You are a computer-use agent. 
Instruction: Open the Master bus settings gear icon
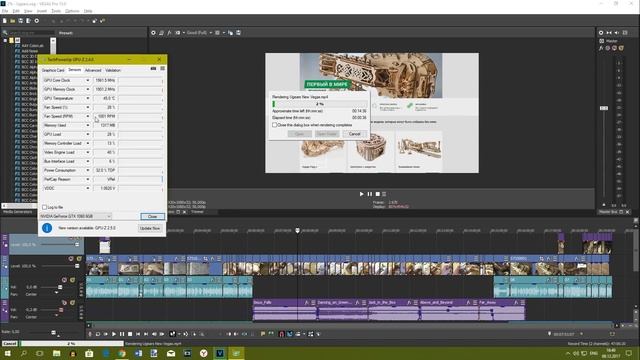coord(601,33)
